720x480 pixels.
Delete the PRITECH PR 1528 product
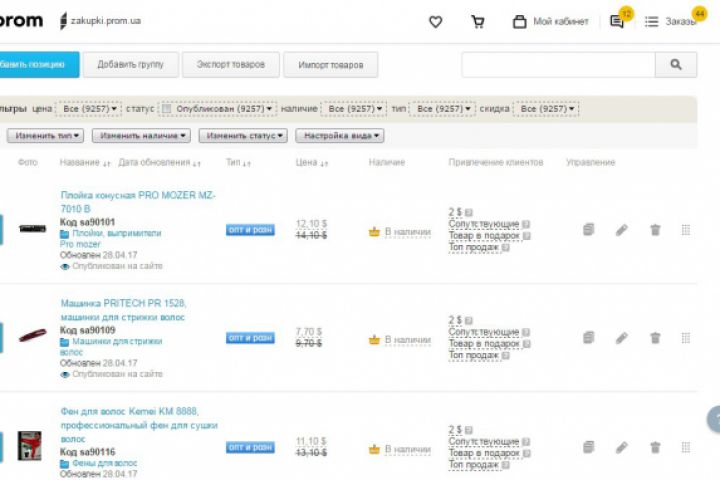655,338
